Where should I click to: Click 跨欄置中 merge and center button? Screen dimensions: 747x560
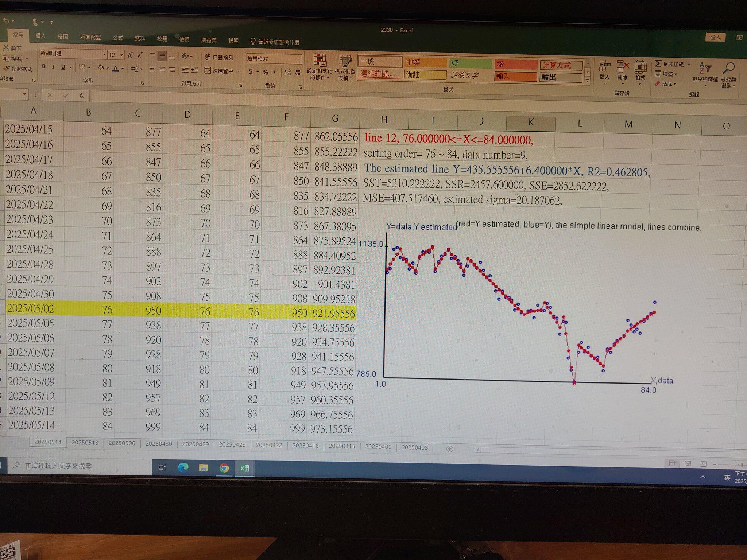[219, 71]
